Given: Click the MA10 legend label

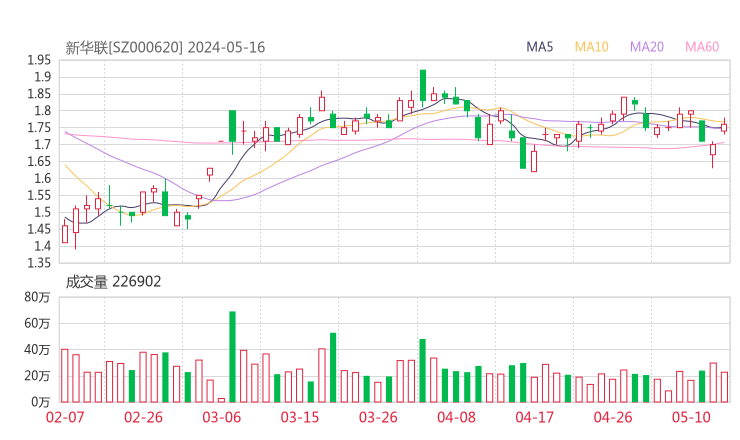Looking at the screenshot, I should [x=591, y=47].
